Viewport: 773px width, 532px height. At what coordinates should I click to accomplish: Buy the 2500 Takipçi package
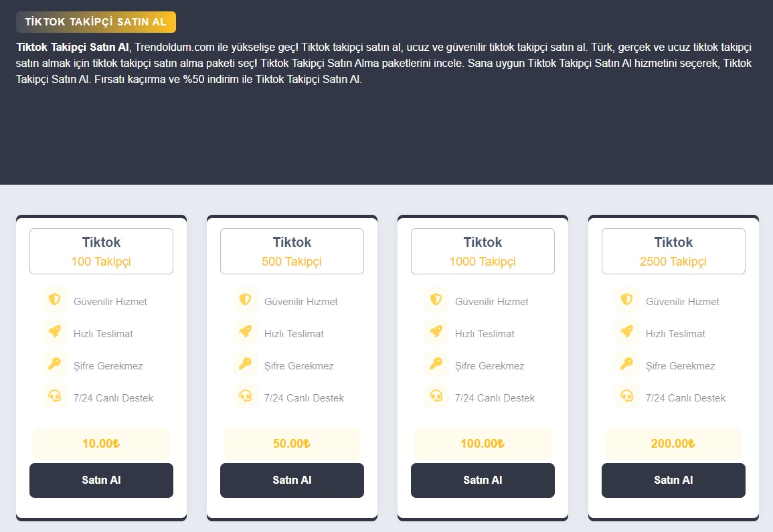[673, 480]
